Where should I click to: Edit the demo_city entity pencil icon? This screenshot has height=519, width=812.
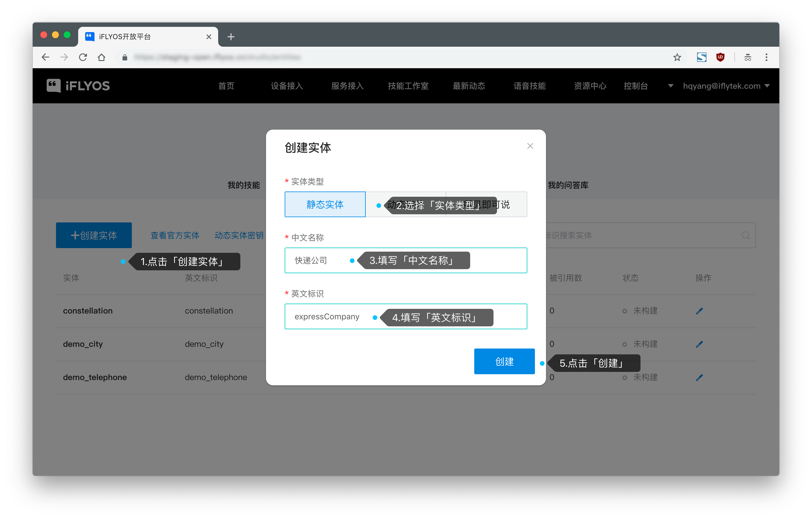tap(699, 344)
